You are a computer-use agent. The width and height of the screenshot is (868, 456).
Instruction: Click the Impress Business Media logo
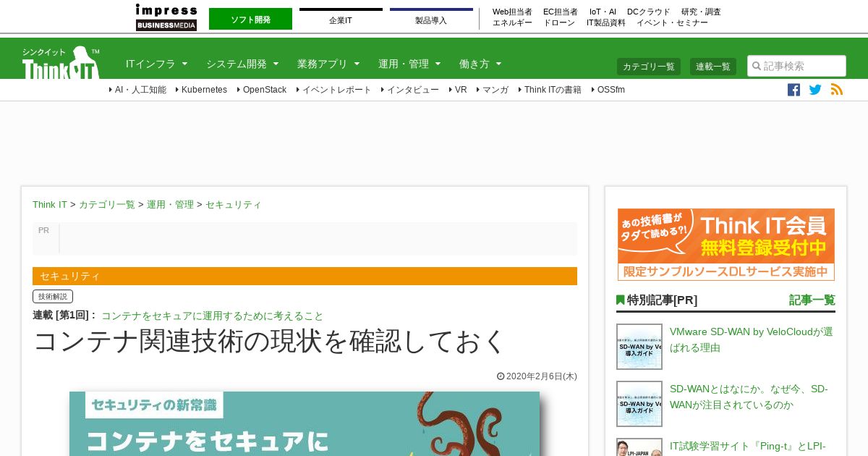(166, 17)
